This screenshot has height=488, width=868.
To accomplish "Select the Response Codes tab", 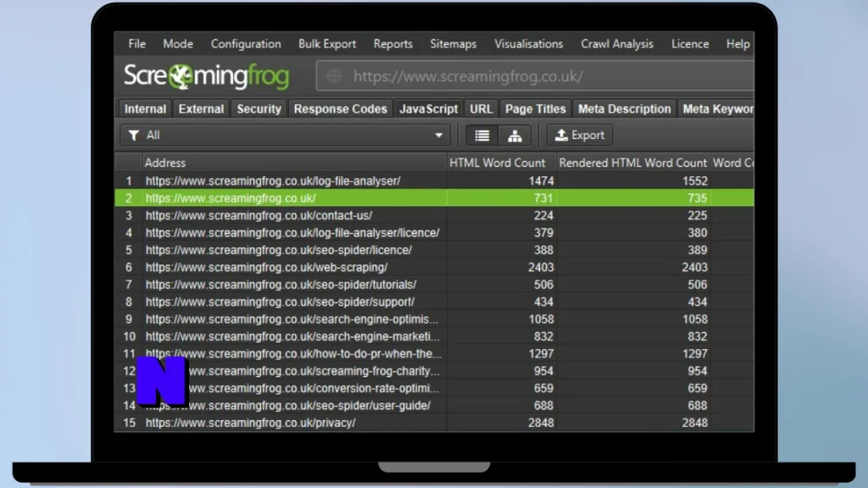I will (x=340, y=109).
